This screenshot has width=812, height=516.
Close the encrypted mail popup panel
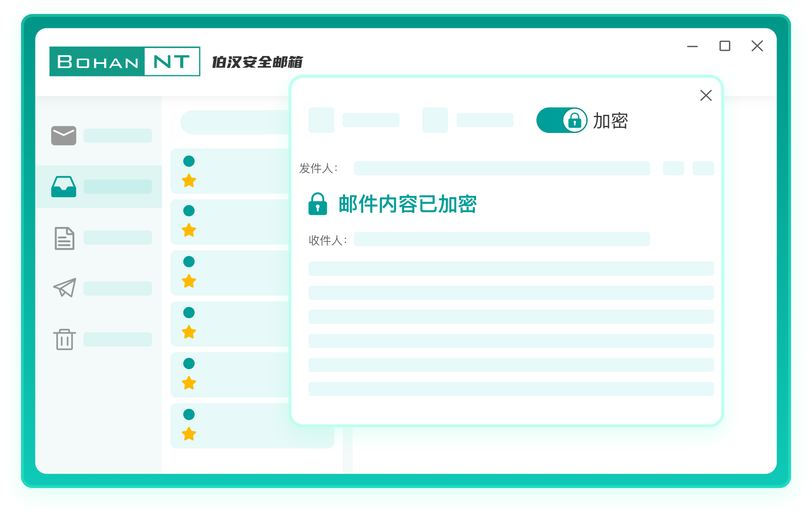706,95
